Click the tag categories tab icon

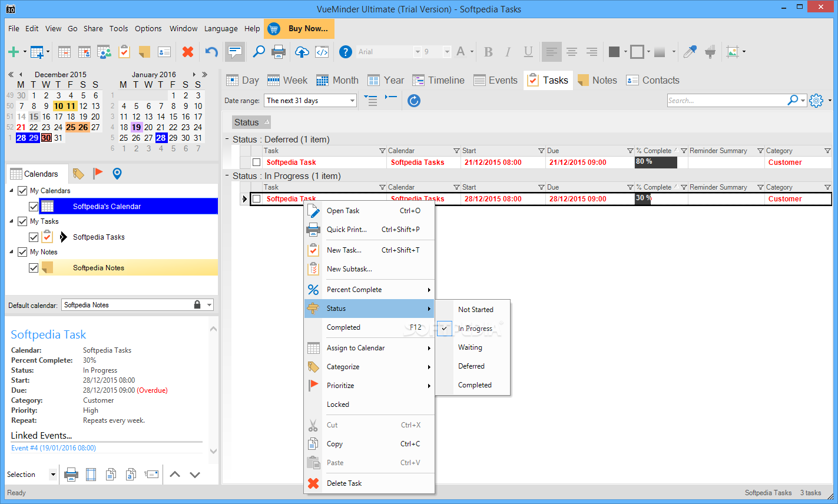tap(78, 173)
